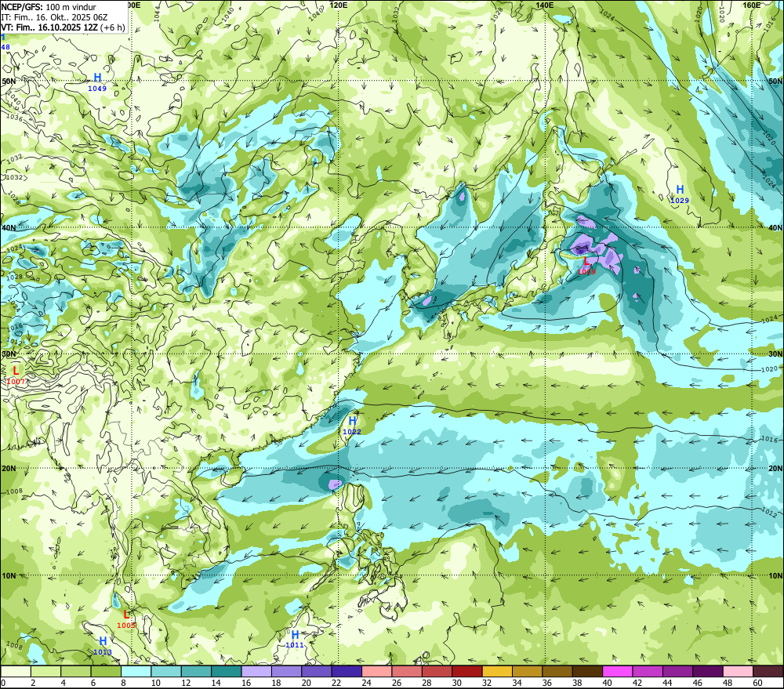The height and width of the screenshot is (689, 784).
Task: Click the legend value '60' label
Action: tap(757, 683)
